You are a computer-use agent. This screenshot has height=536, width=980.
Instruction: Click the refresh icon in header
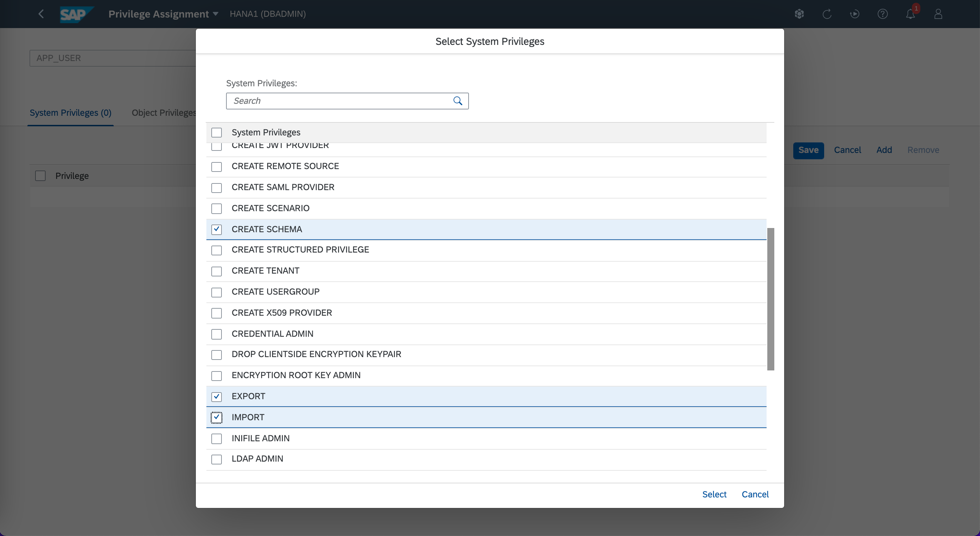pos(827,14)
